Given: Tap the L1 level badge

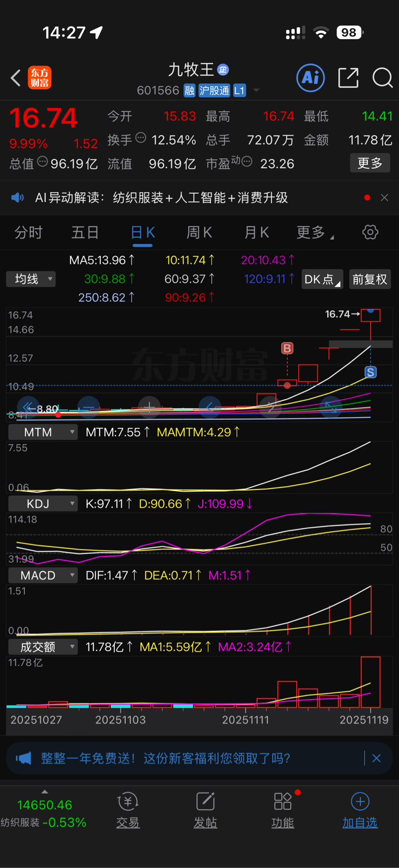Looking at the screenshot, I should 240,90.
